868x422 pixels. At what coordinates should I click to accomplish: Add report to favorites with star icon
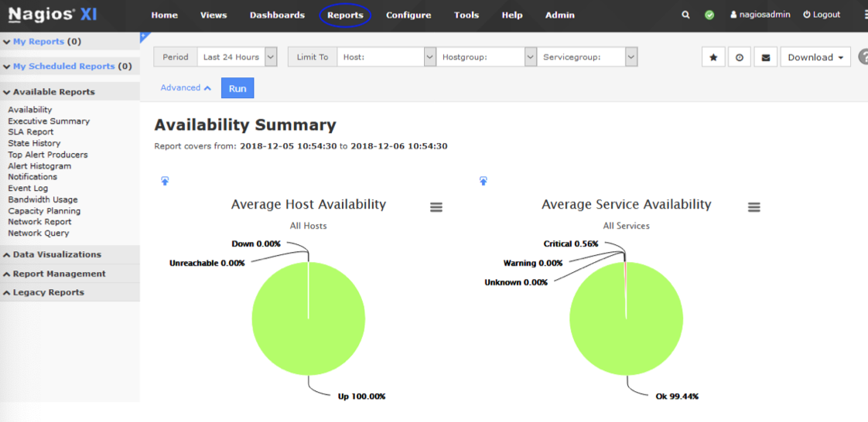pos(713,57)
